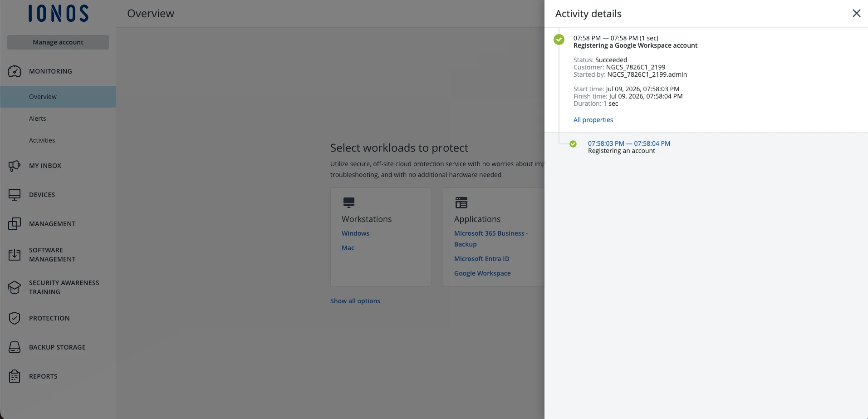Click the Customer NGCS_7826C1_2199 value
The width and height of the screenshot is (868, 419).
tap(636, 67)
